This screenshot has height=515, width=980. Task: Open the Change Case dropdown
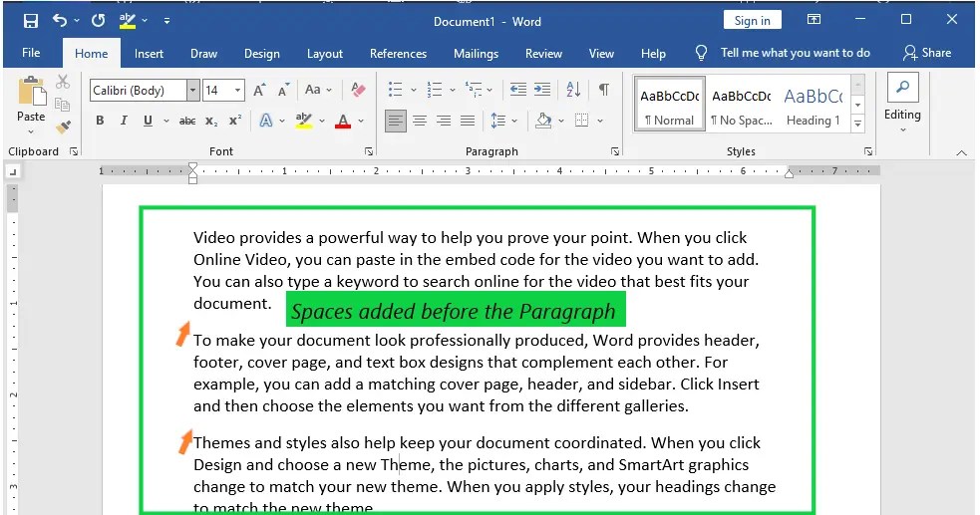(318, 90)
